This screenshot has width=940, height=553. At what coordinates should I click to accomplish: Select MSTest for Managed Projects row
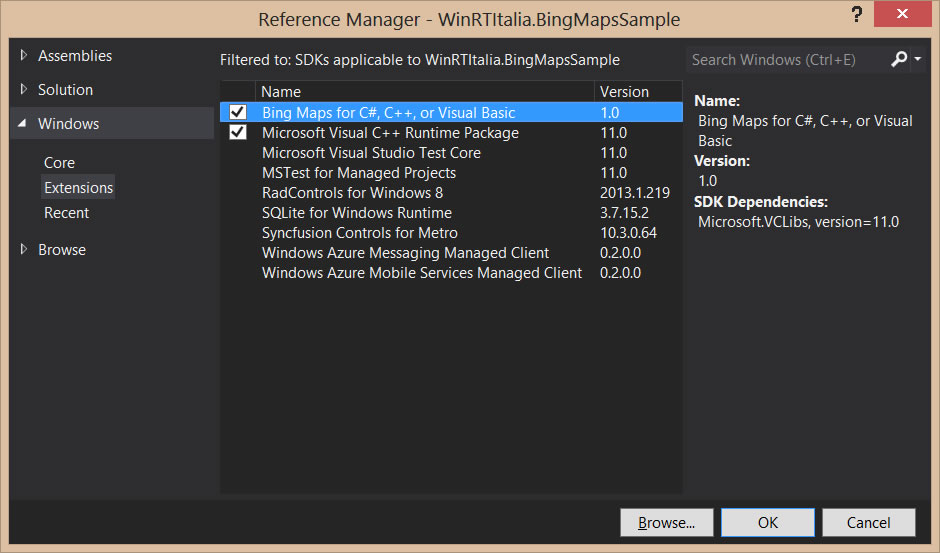click(x=451, y=173)
